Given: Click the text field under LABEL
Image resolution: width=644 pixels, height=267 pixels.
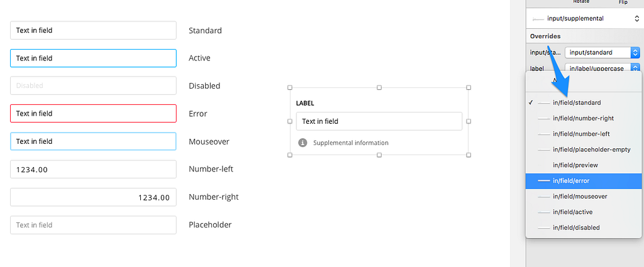Looking at the screenshot, I should tap(379, 121).
